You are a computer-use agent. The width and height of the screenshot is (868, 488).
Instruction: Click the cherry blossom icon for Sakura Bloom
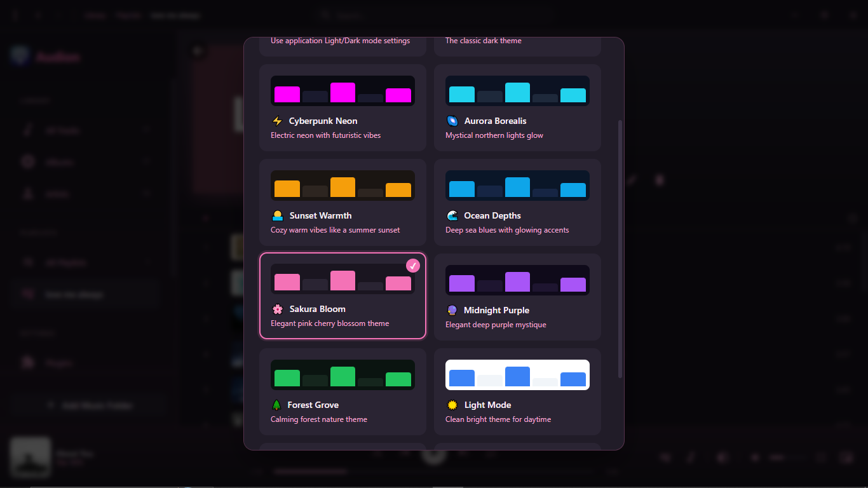(277, 309)
